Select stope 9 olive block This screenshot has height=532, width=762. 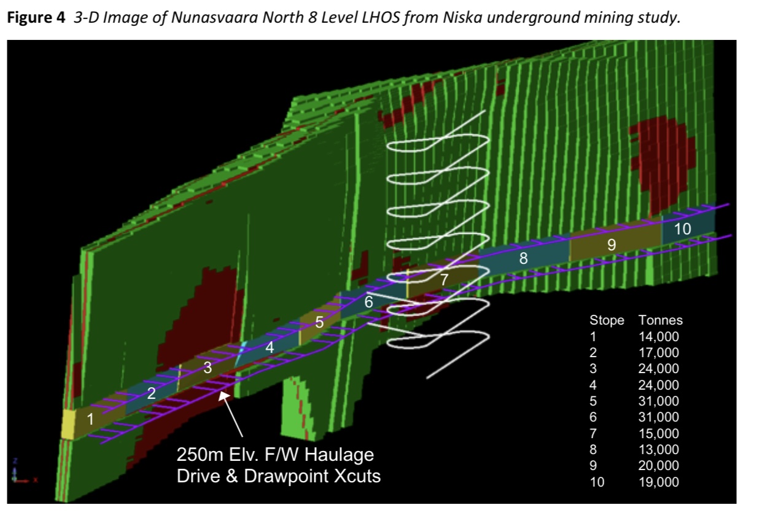click(x=610, y=244)
